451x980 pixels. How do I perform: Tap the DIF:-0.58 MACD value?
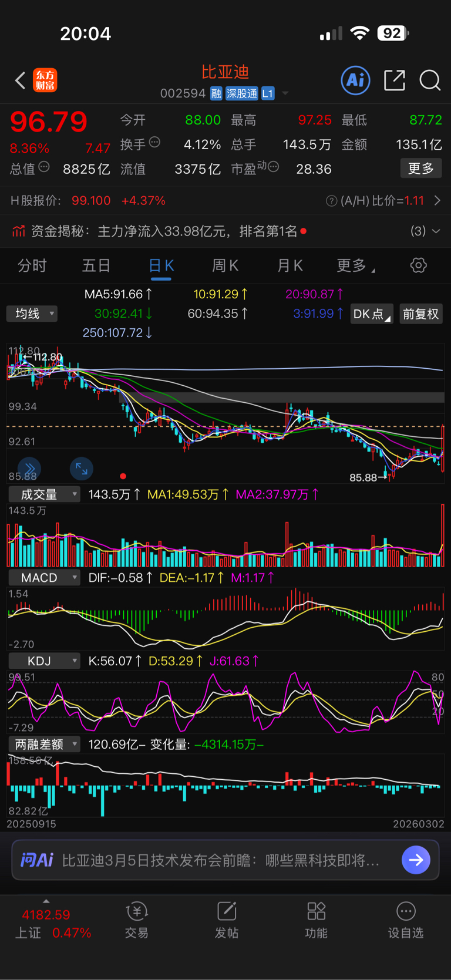120,578
